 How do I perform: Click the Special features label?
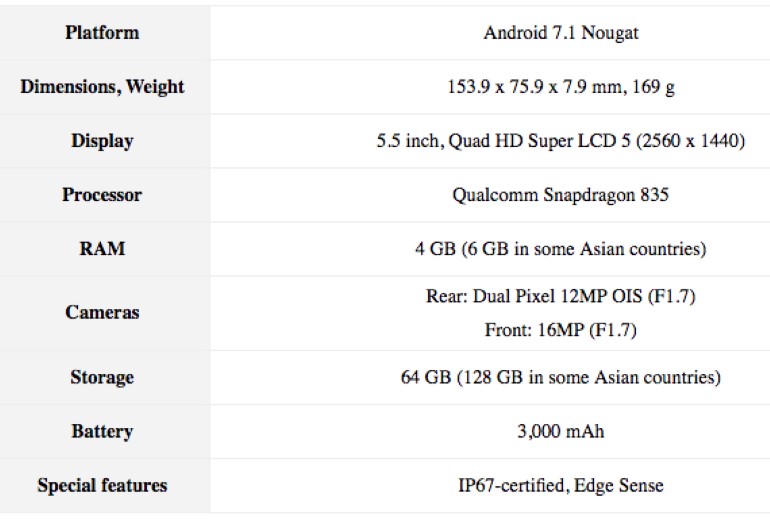pos(102,486)
